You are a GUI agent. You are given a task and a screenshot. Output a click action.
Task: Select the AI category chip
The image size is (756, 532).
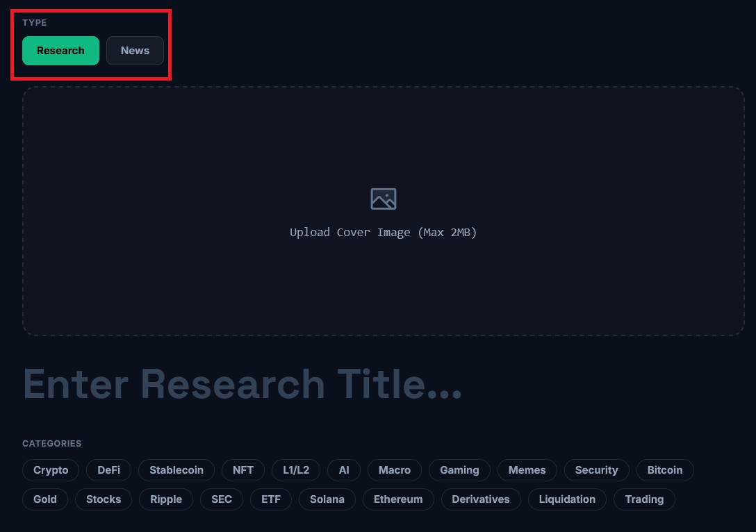(344, 470)
